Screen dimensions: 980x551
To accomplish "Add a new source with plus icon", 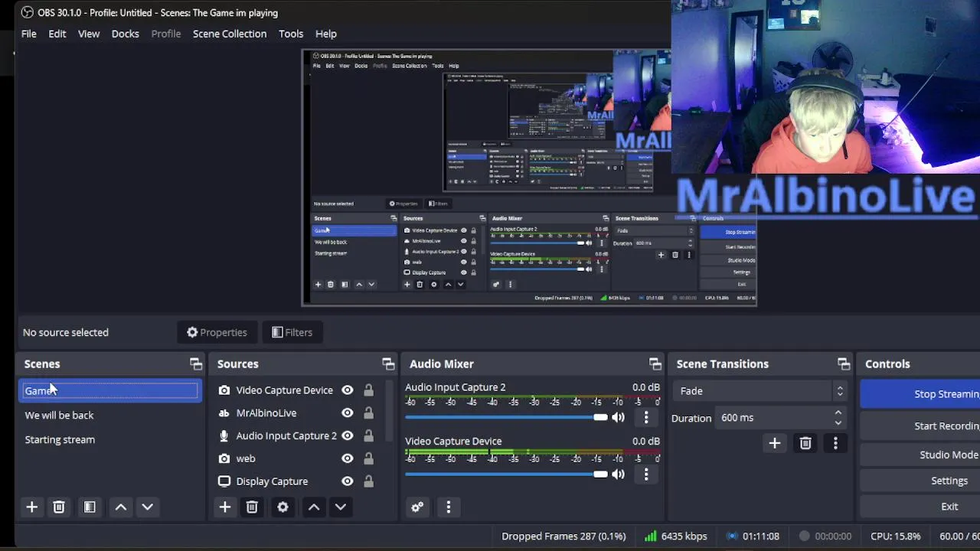I will tap(224, 507).
